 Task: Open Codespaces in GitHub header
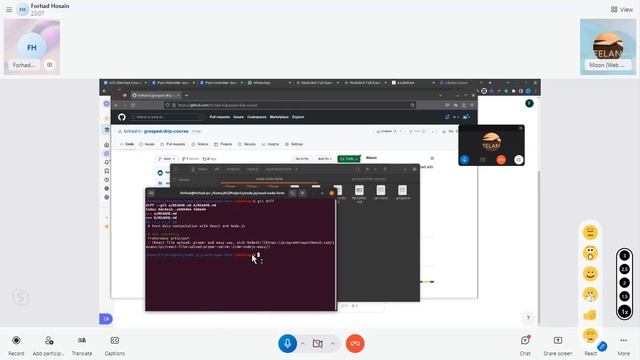point(256,117)
